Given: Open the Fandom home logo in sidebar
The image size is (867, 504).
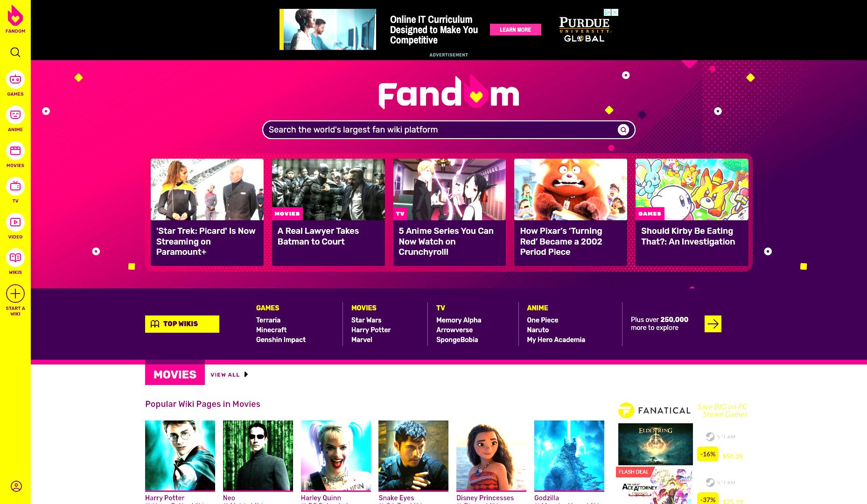Looking at the screenshot, I should [x=15, y=19].
